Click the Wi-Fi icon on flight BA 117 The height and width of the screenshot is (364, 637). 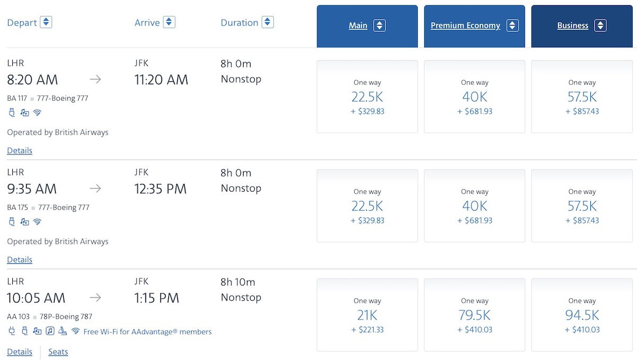[x=37, y=112]
